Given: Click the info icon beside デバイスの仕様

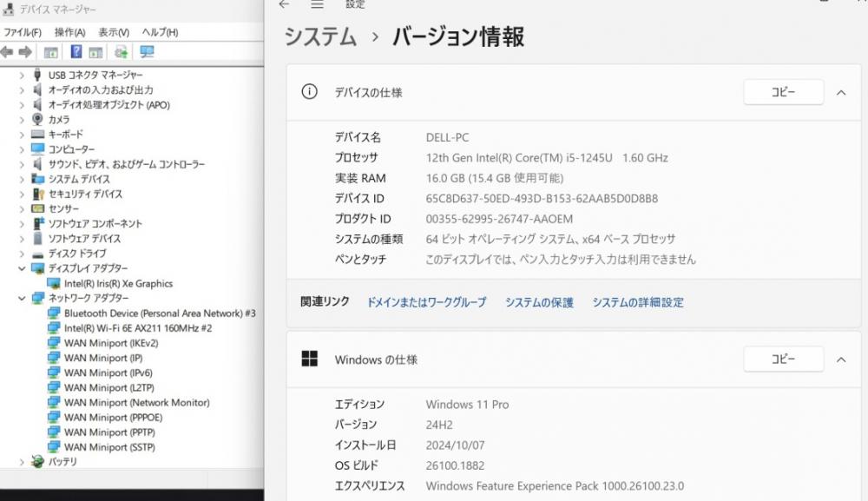Looking at the screenshot, I should pos(310,92).
